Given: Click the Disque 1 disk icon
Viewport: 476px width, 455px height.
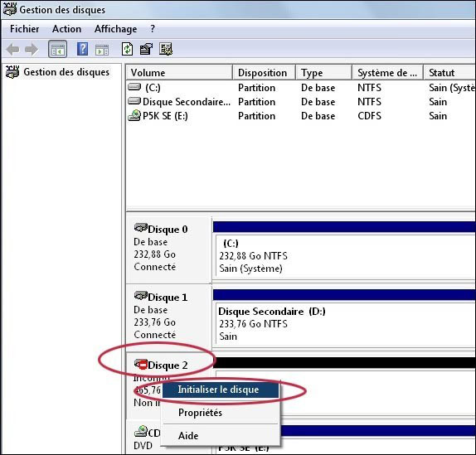Looking at the screenshot, I should 140,295.
